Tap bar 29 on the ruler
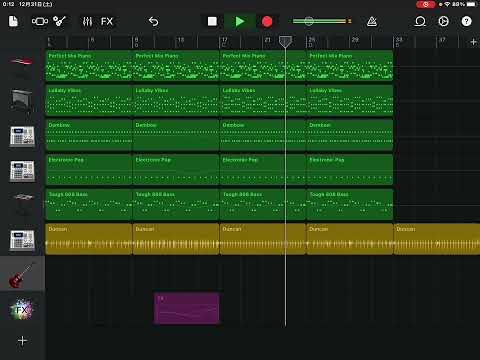Viewport: 480px width, 360px height. [355, 40]
